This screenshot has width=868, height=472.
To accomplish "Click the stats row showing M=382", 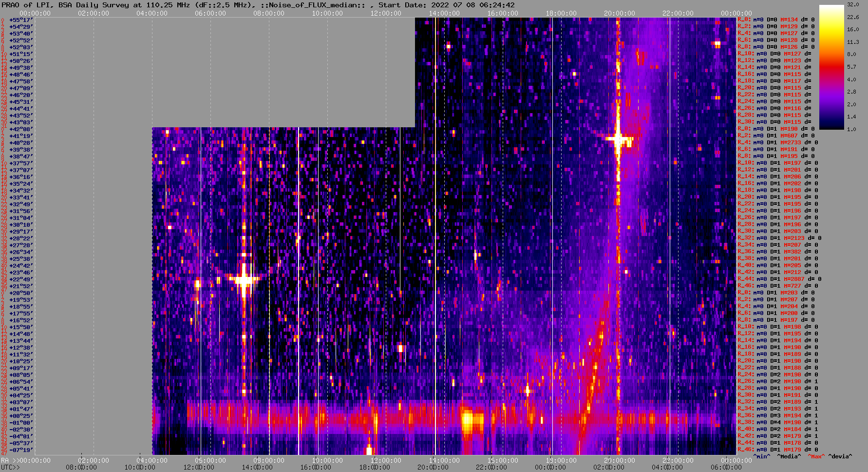I will tap(778, 252).
